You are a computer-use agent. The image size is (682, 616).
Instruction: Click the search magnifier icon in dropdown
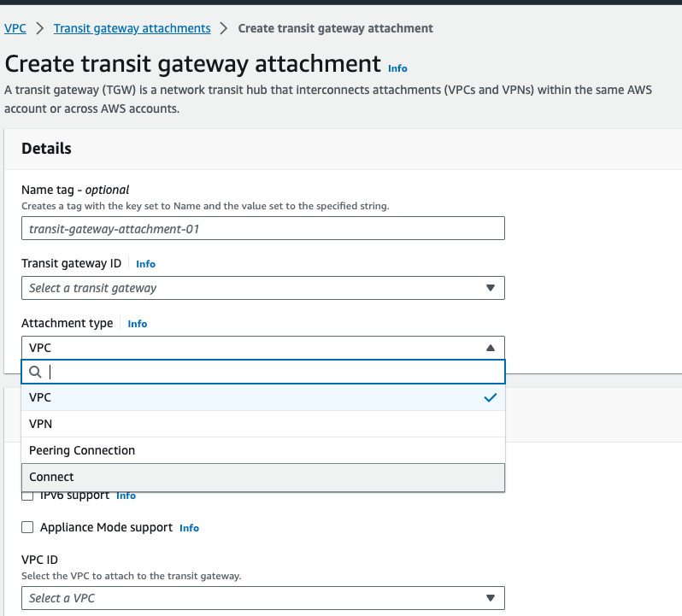[x=35, y=372]
